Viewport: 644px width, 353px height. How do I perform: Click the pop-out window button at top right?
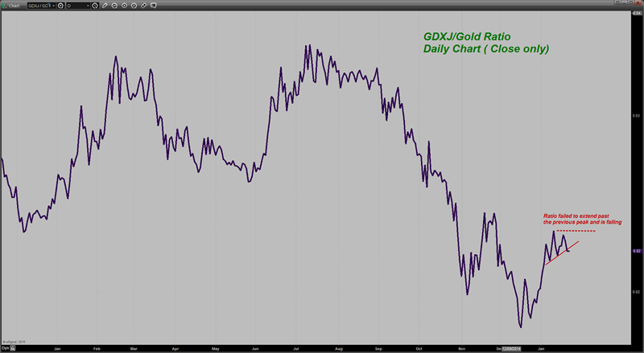(617, 2)
